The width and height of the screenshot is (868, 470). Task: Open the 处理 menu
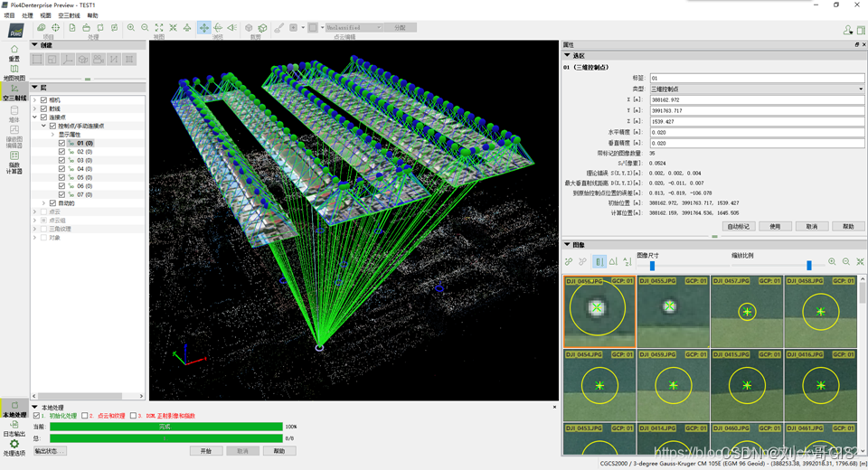27,16
